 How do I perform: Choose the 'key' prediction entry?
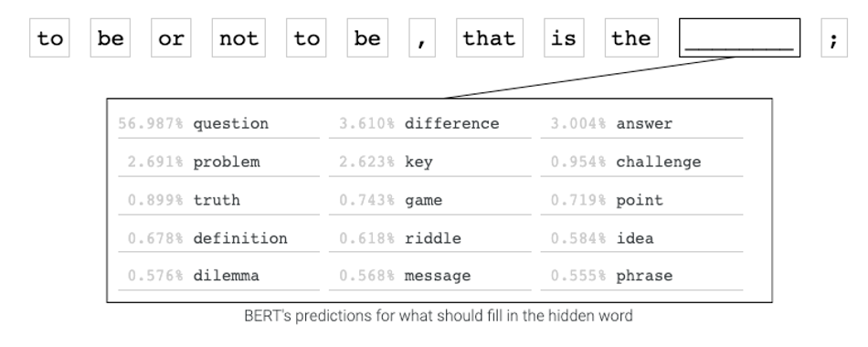coord(429,163)
